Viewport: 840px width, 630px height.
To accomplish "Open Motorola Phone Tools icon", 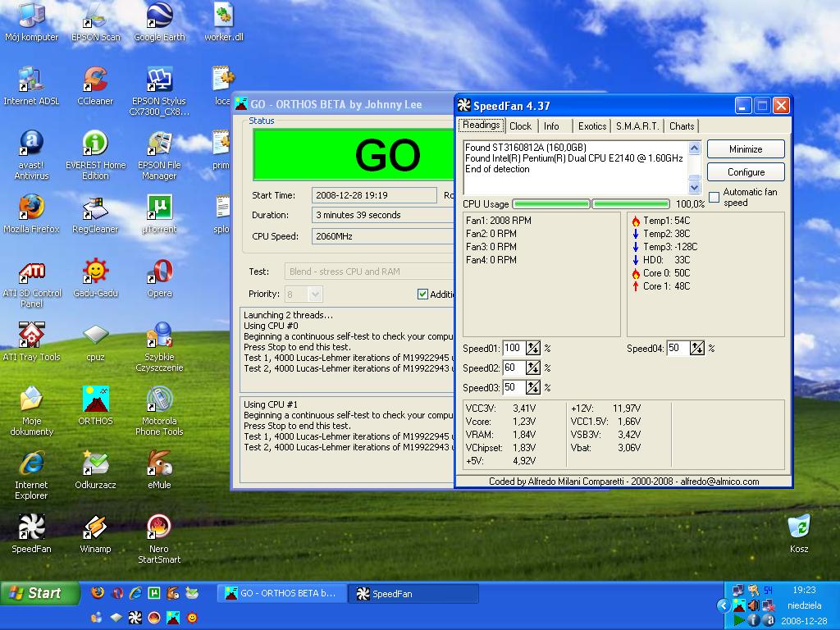I will pos(159,411).
